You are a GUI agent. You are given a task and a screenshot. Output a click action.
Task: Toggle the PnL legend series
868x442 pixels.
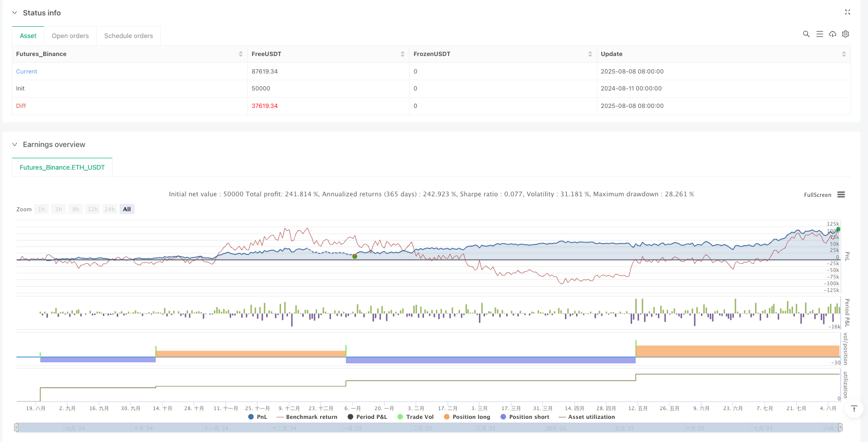point(257,417)
